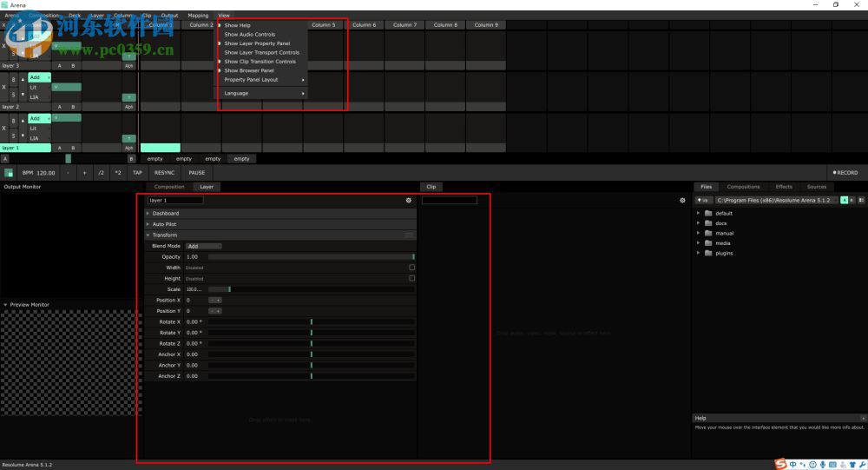Open the Files browser tab
Viewport: 868px width, 470px height.
tap(706, 187)
